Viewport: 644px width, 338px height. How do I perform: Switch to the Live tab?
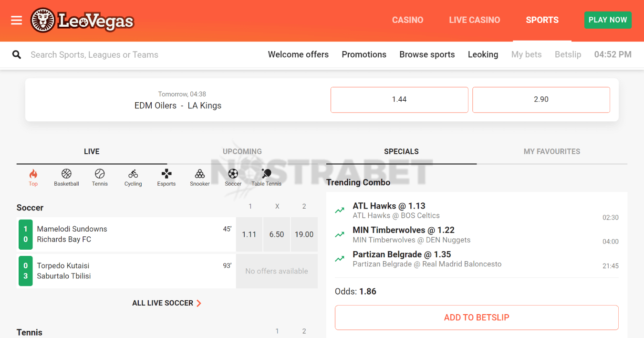tap(92, 151)
